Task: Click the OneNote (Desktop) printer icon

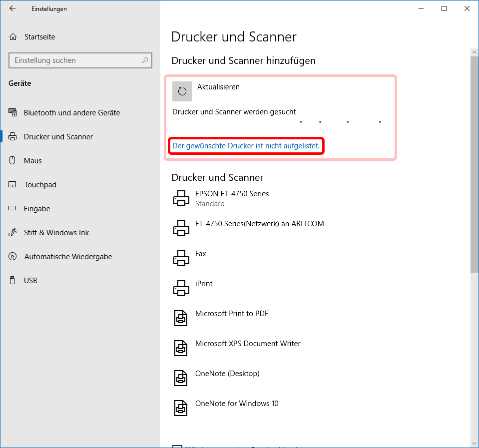Action: click(181, 379)
